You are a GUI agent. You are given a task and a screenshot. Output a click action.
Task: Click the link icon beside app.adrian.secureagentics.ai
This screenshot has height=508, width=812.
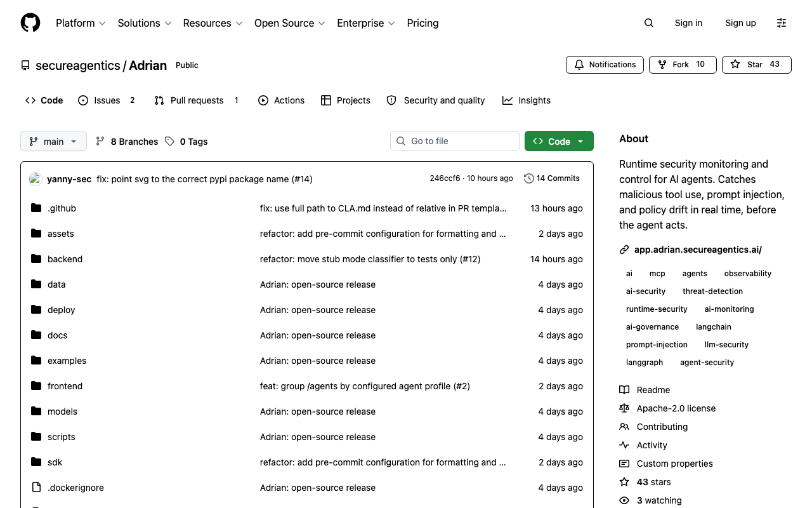pos(624,250)
